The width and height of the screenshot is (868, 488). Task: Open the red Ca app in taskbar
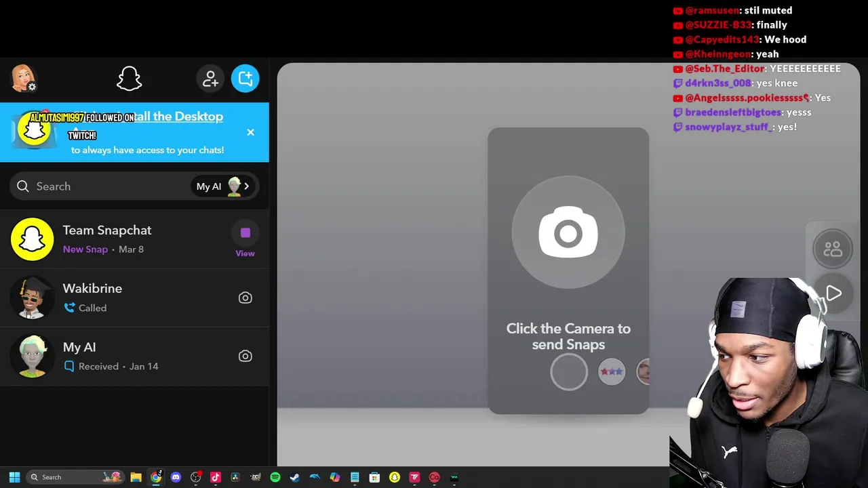[434, 477]
